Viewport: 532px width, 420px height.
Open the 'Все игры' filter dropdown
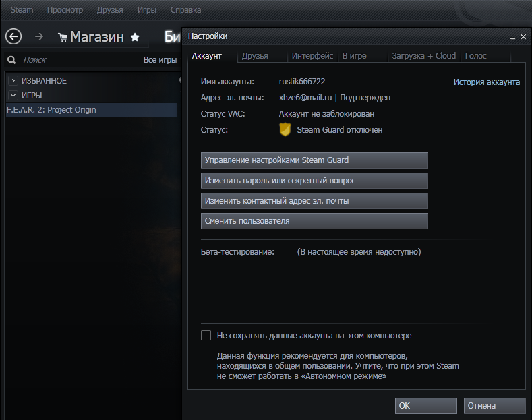160,60
